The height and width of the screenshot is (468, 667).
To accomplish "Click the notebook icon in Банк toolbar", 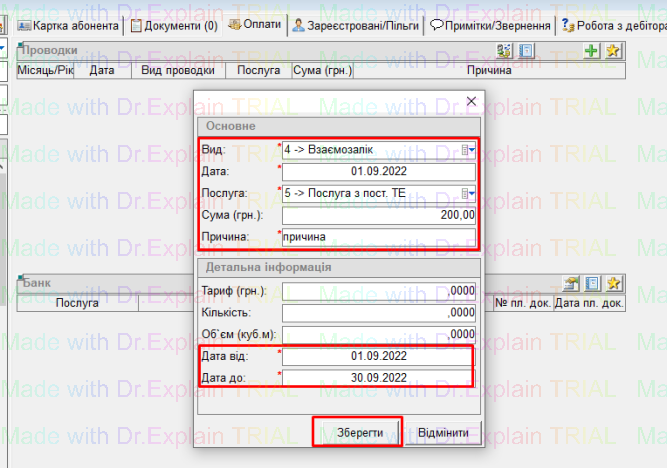I will (x=592, y=284).
